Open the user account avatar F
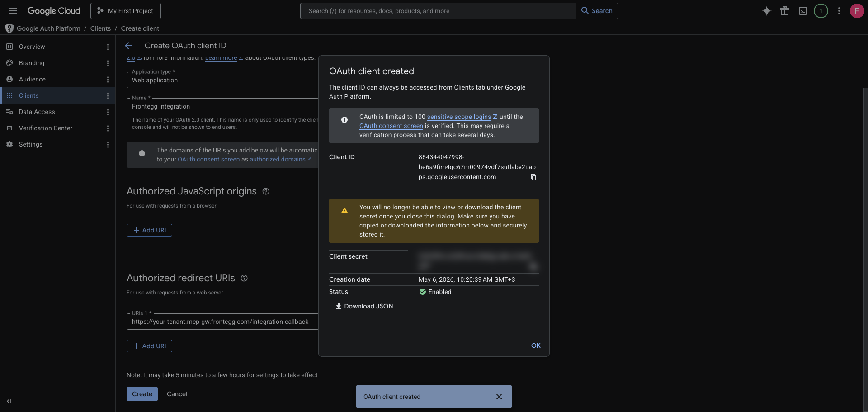The image size is (868, 412). pyautogui.click(x=857, y=11)
